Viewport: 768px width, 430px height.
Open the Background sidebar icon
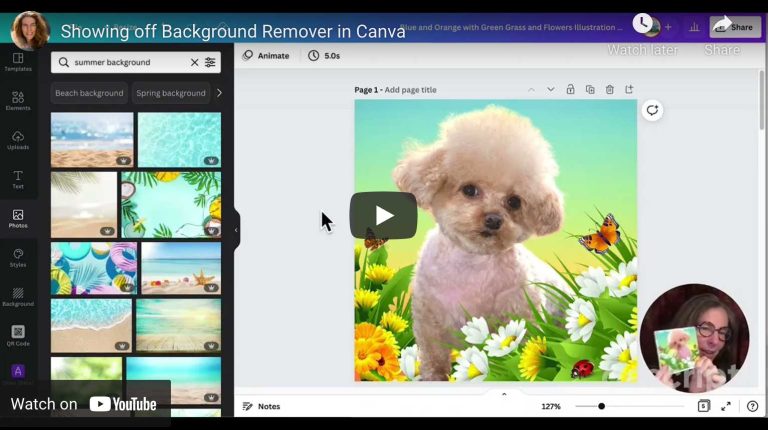(18, 297)
